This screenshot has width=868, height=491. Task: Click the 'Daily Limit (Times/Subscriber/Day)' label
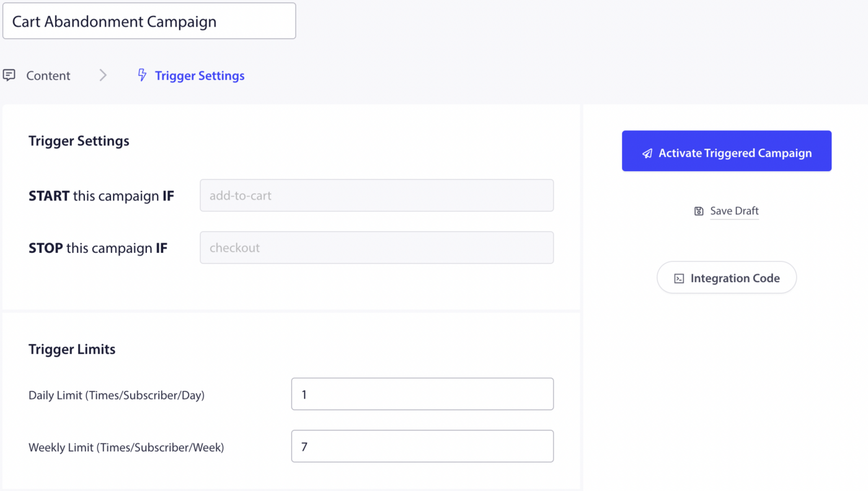point(117,395)
